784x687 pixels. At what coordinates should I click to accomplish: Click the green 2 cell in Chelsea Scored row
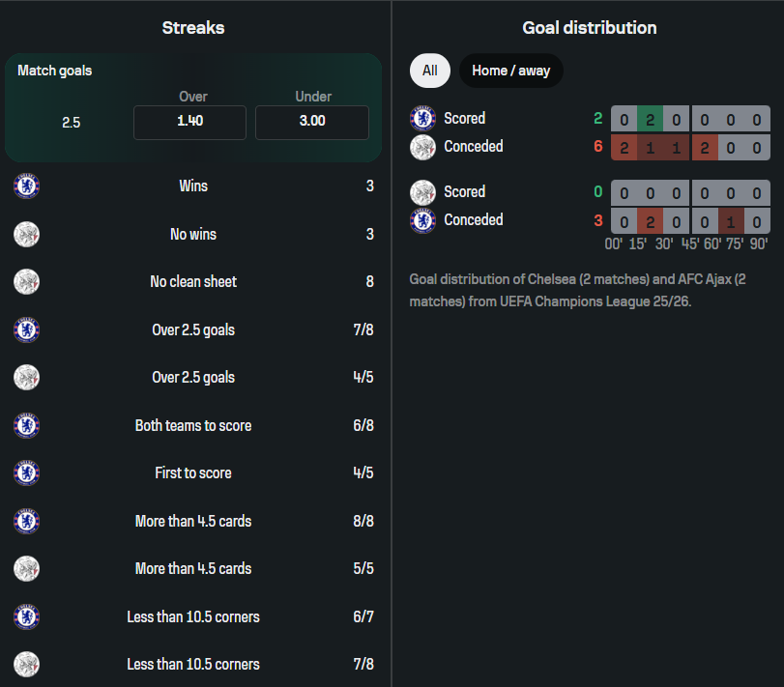650,119
